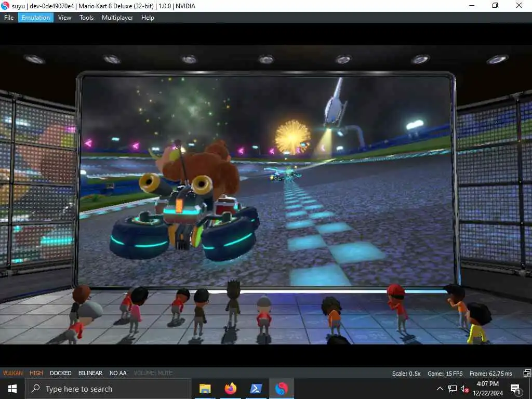Minimize the suyu window

tap(472, 5)
